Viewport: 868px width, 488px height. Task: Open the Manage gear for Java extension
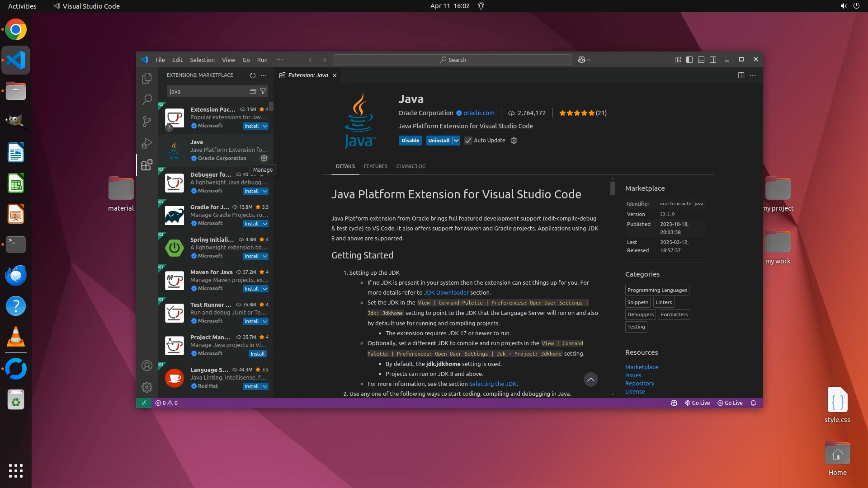click(264, 158)
